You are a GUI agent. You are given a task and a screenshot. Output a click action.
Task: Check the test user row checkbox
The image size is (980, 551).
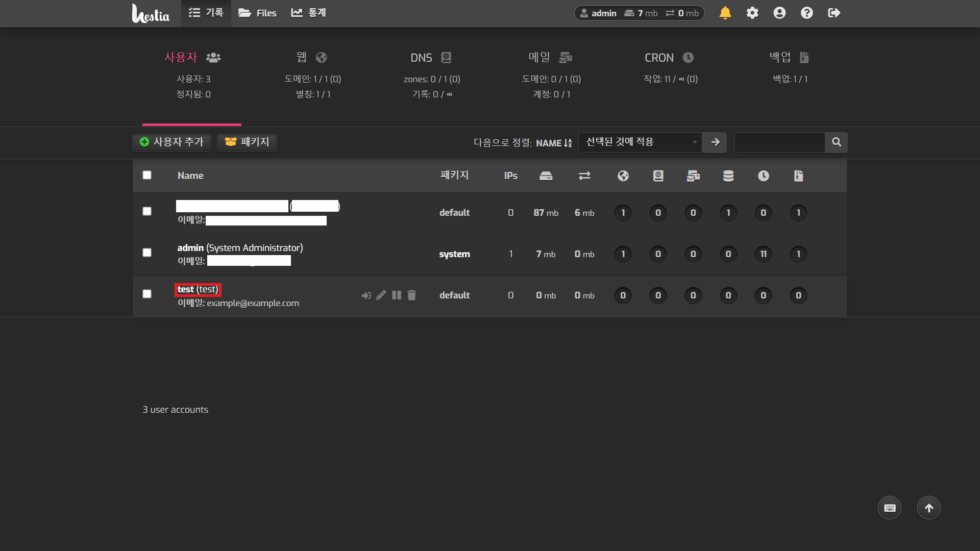point(147,294)
